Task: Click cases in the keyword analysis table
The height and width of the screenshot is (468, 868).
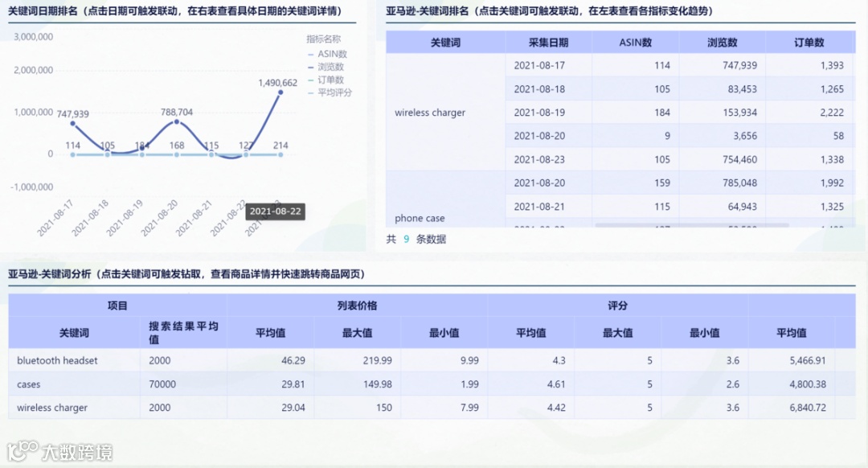Action: tap(27, 384)
